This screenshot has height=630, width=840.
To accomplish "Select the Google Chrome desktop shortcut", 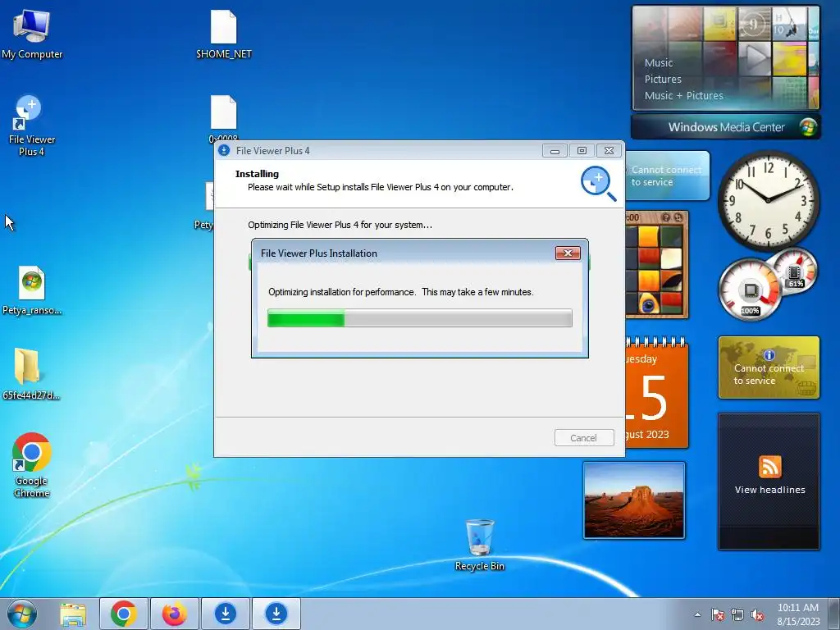I will pos(32,465).
